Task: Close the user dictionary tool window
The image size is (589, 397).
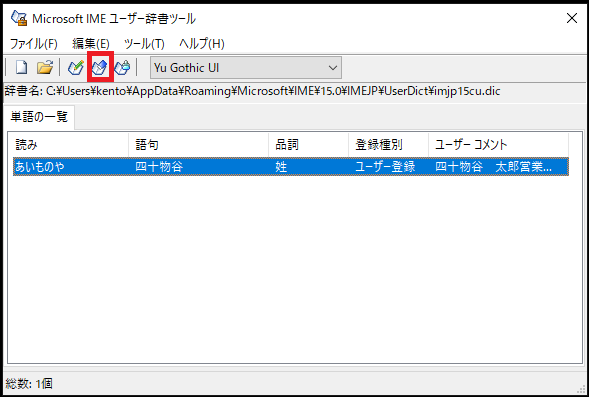Action: click(572, 18)
